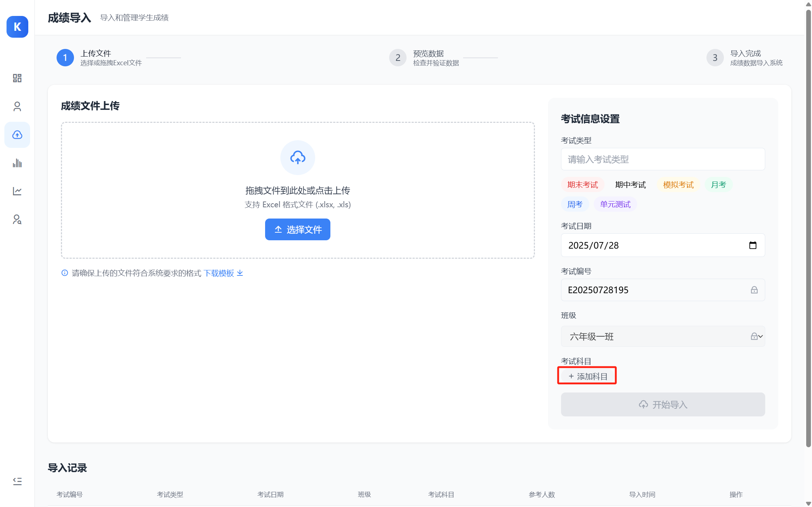Click the 请输入考试类型 input field

[x=663, y=159]
